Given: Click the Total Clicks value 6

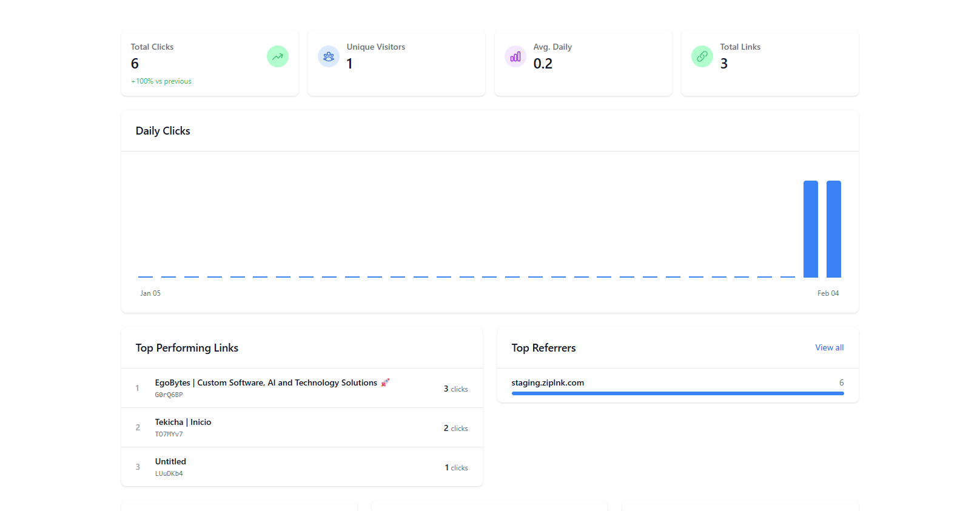Looking at the screenshot, I should pyautogui.click(x=135, y=64).
